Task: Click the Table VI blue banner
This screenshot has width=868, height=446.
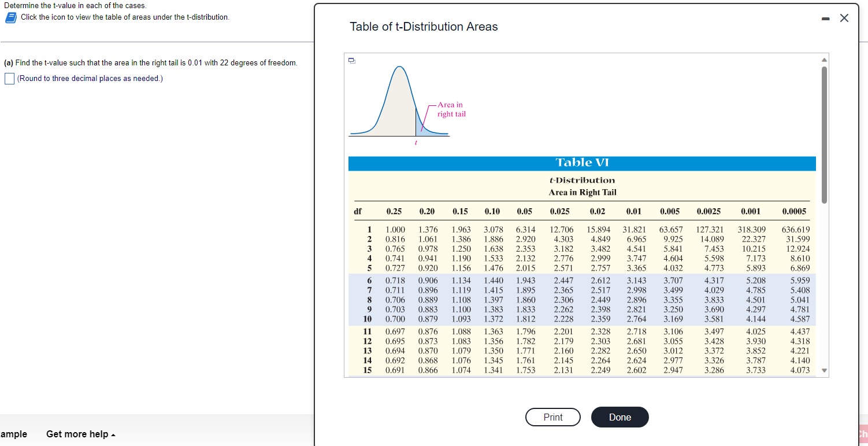Action: pos(581,163)
